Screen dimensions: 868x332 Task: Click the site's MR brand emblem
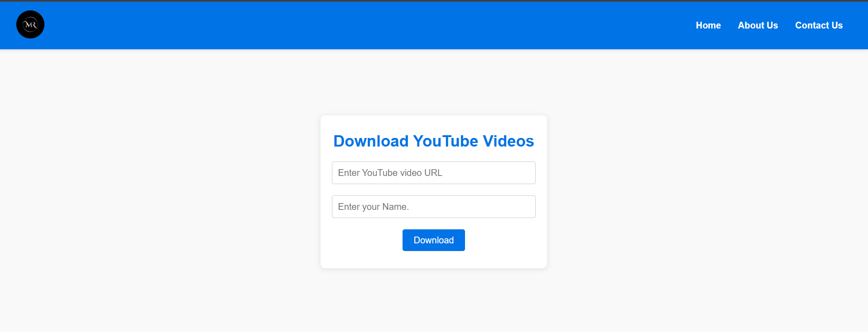coord(30,24)
